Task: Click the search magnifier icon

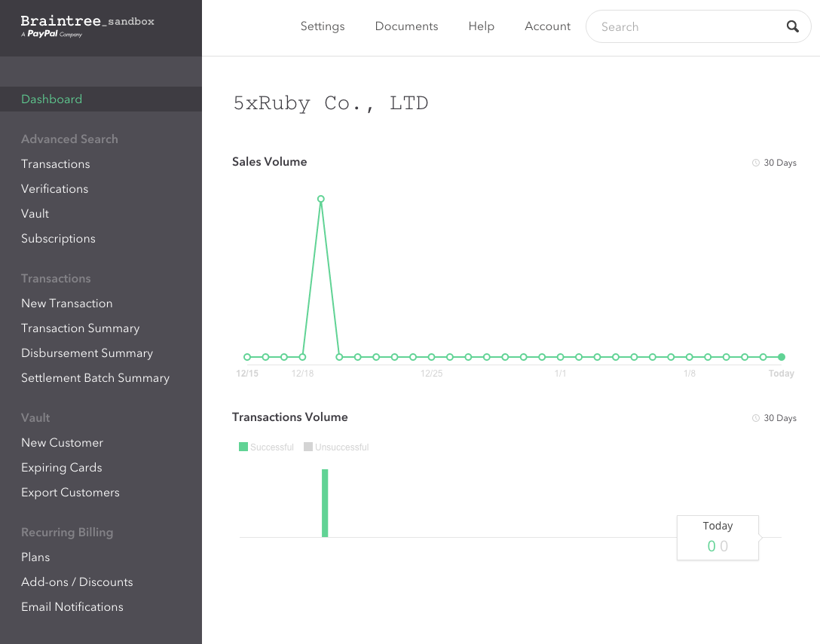Action: coord(793,26)
